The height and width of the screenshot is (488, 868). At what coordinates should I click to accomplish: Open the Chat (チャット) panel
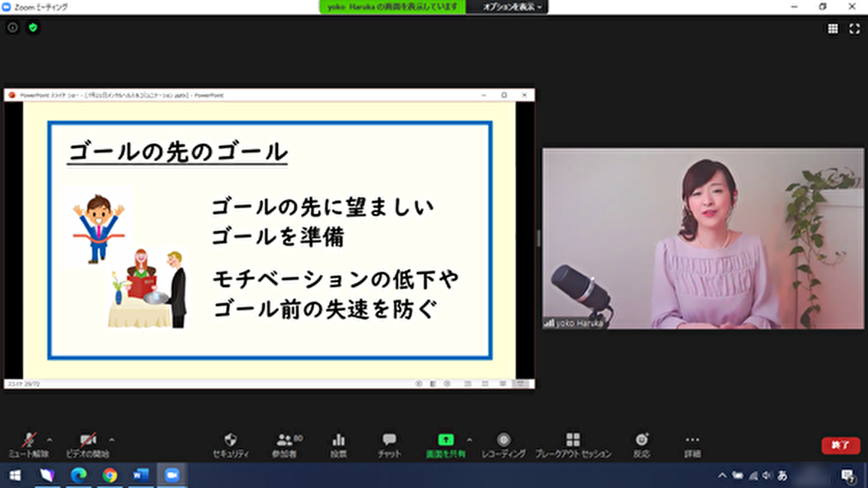coord(389,440)
